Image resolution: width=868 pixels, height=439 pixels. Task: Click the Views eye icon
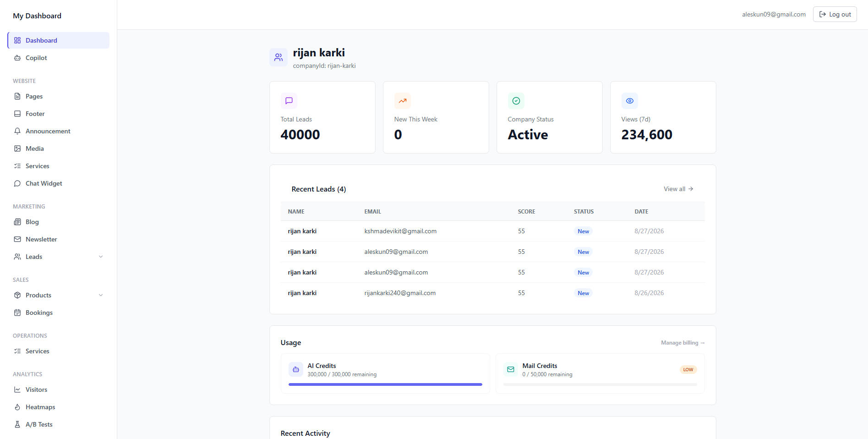point(630,101)
